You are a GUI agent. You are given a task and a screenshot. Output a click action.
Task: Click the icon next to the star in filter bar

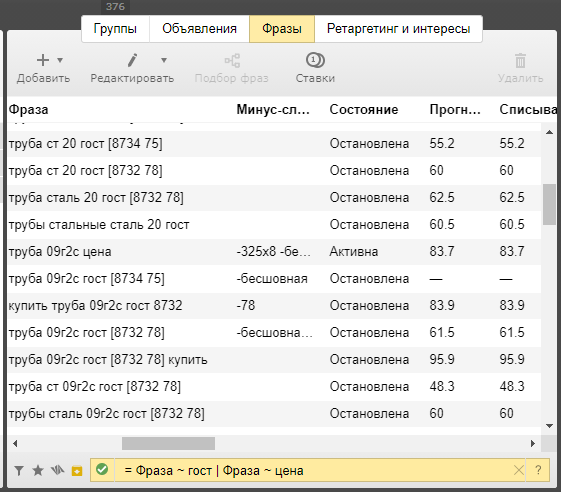point(57,470)
